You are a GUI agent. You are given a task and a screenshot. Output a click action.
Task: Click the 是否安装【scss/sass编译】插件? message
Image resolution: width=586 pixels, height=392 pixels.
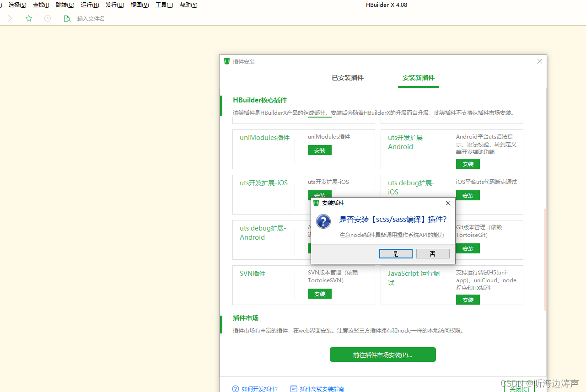[393, 220]
